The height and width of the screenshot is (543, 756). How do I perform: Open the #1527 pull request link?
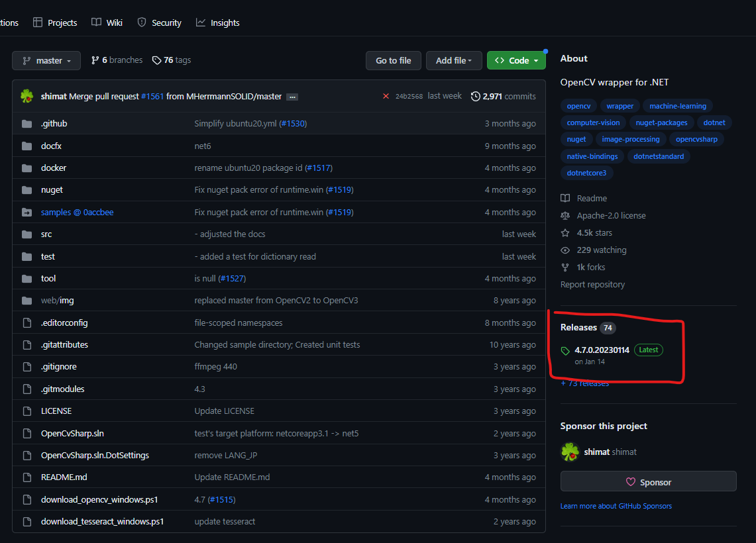coord(232,279)
